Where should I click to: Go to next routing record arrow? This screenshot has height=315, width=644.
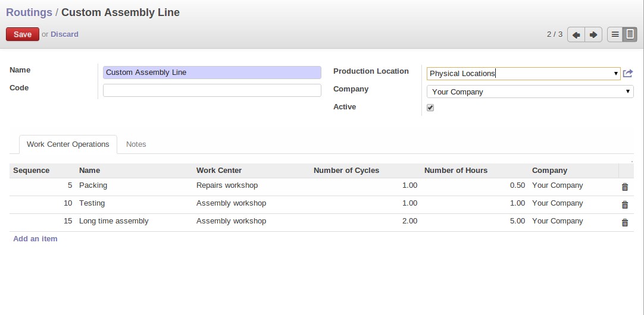[593, 35]
